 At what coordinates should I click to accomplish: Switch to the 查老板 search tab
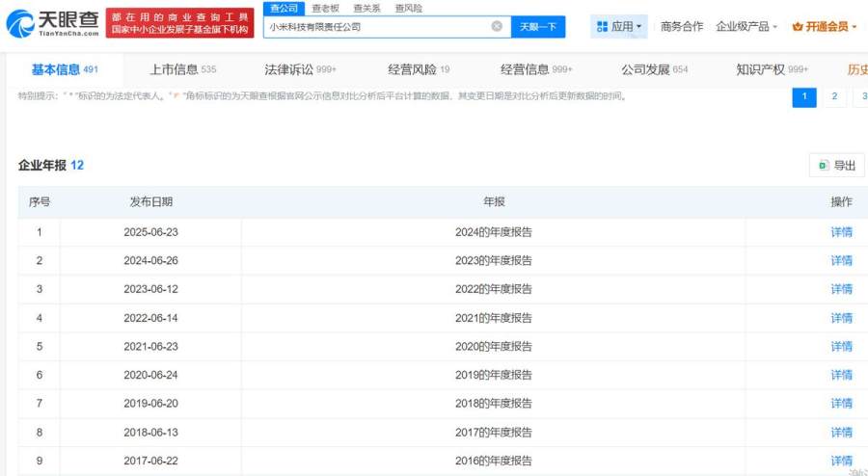[324, 8]
